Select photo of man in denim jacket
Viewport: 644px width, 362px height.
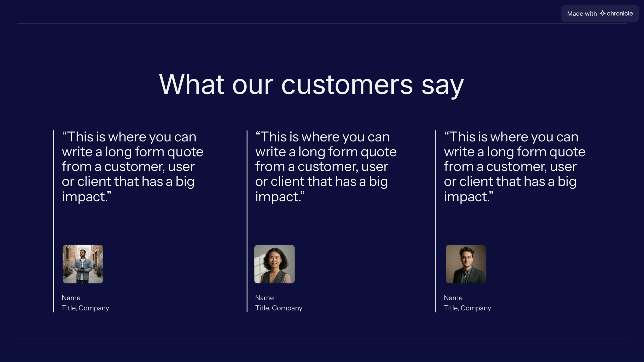click(x=83, y=264)
